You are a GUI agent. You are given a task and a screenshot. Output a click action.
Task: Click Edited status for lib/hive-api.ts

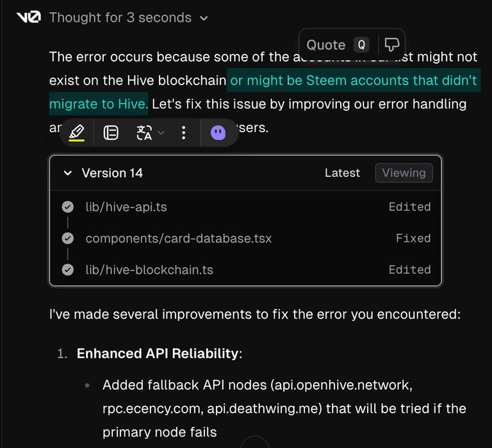click(x=410, y=207)
